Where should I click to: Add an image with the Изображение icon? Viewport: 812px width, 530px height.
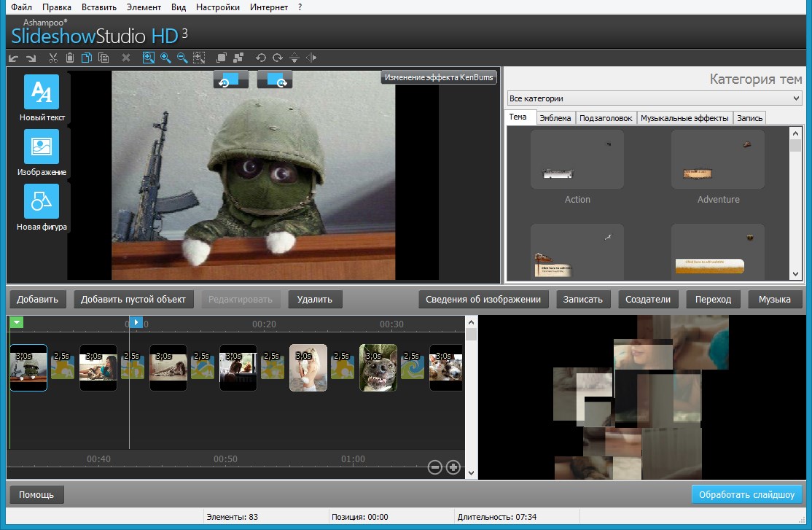[42, 147]
